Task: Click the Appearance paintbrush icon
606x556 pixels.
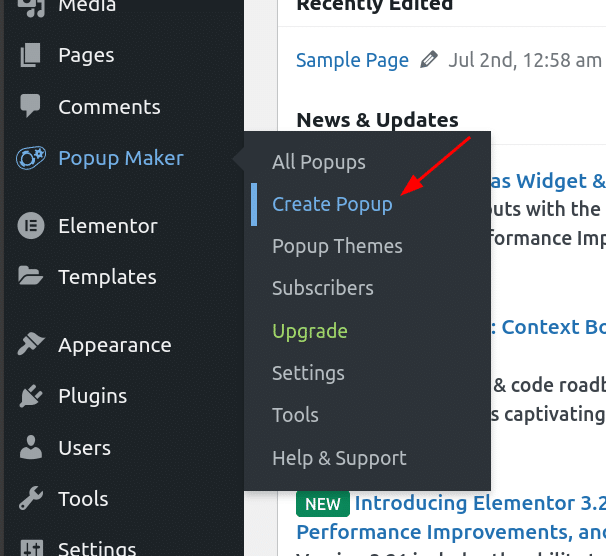Action: point(31,344)
